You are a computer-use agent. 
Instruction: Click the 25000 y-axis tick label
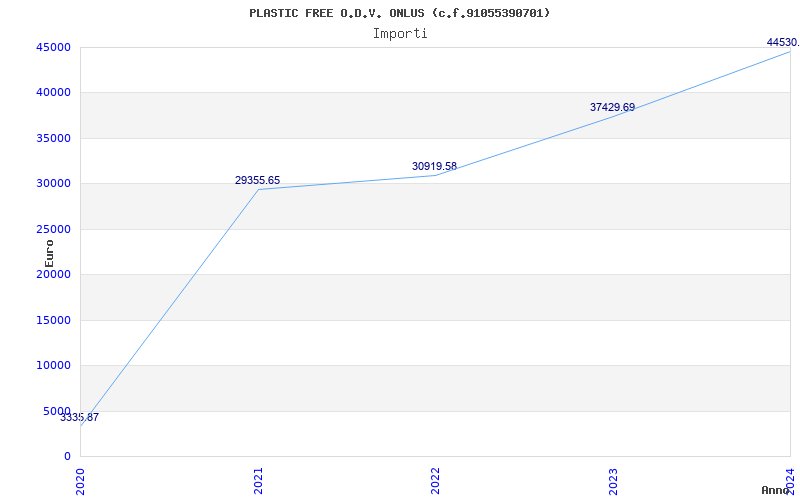click(x=52, y=229)
